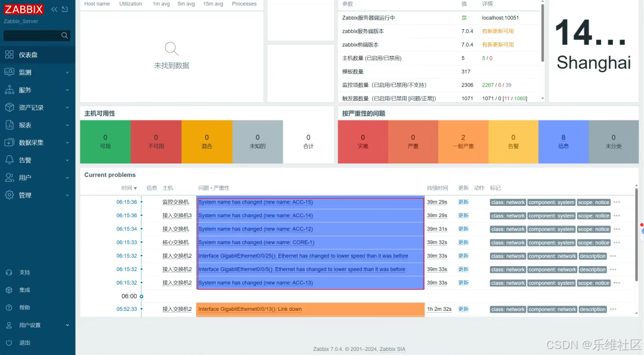
Task: Expand the 监测 monitoring menu
Action: pyautogui.click(x=38, y=72)
